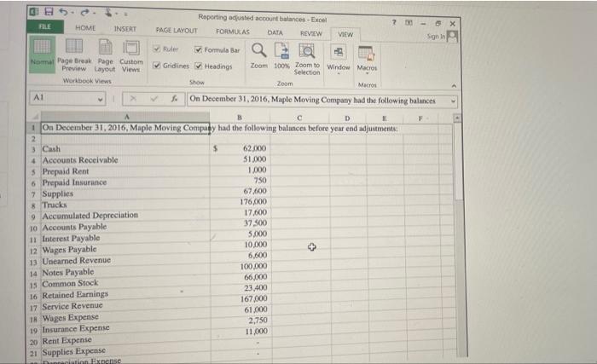597x364 pixels.
Task: Expand the formula bar
Action: [x=453, y=101]
